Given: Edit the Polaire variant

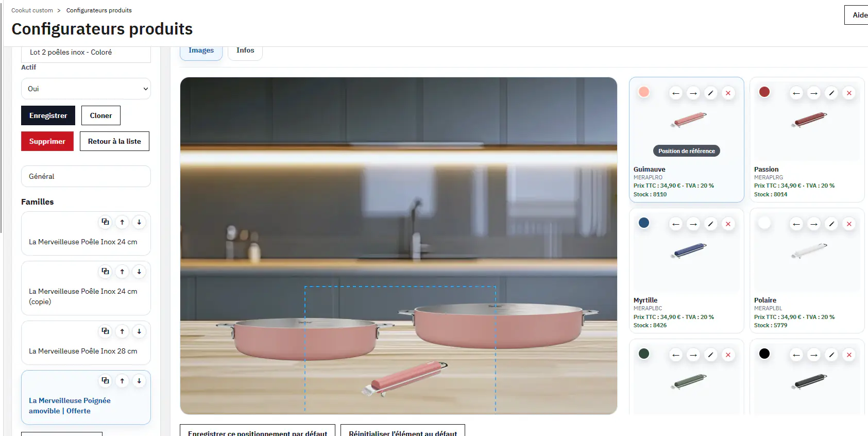Looking at the screenshot, I should pos(831,224).
